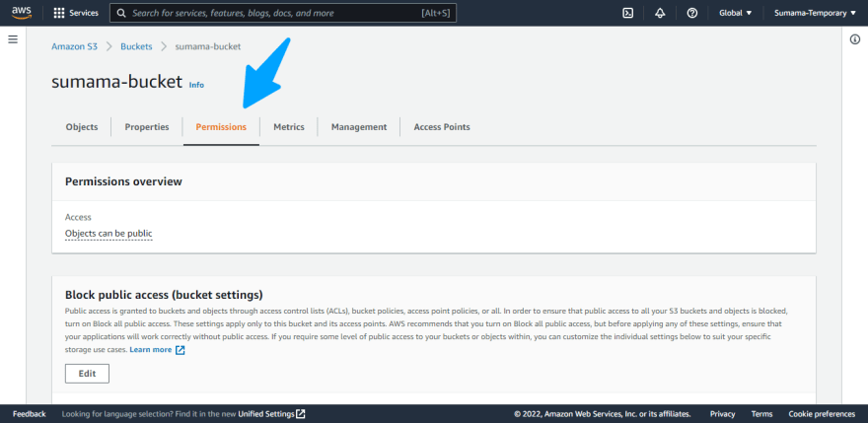868x423 pixels.
Task: Open the info panel icon at right
Action: [855, 39]
